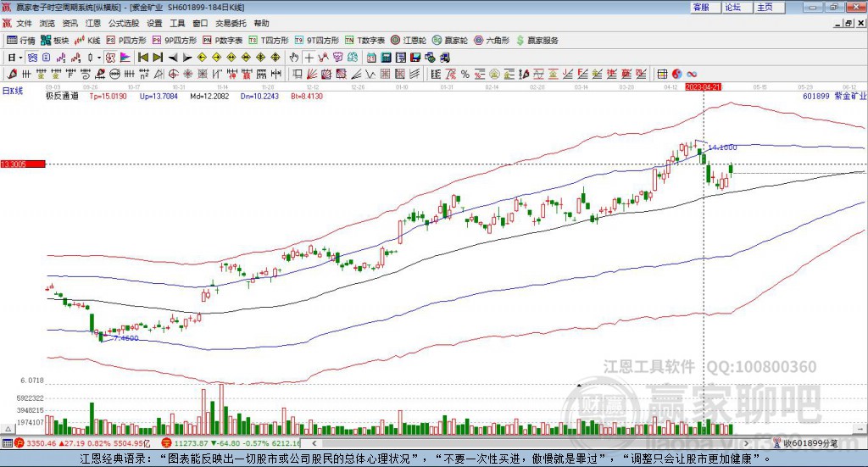Click the 14.1000 high price annotation
Screen dimensions: 868x467
722,147
